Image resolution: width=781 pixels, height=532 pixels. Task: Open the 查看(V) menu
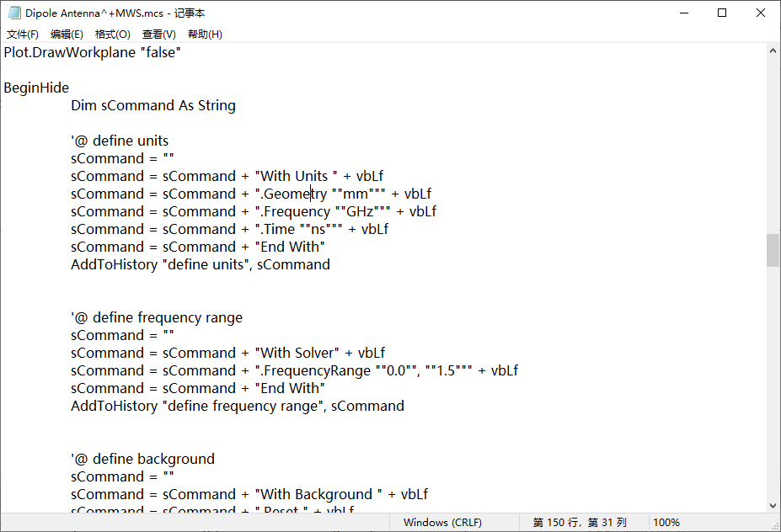pos(158,34)
